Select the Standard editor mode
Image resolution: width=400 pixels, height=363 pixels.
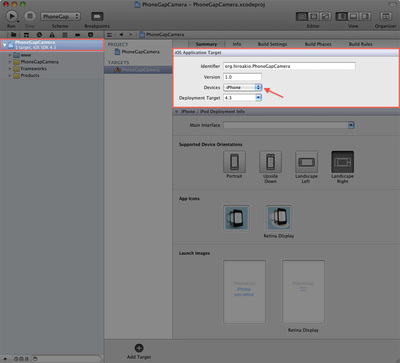(x=302, y=16)
